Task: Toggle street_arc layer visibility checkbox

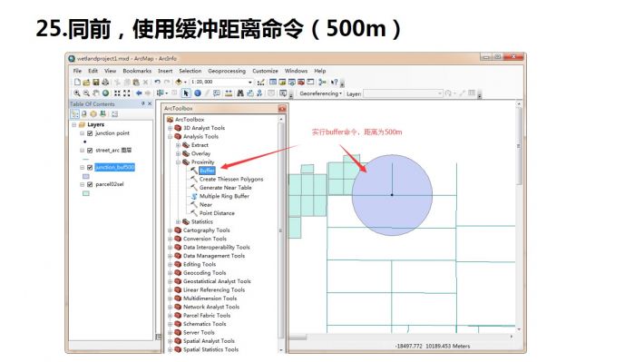Action: (90, 151)
